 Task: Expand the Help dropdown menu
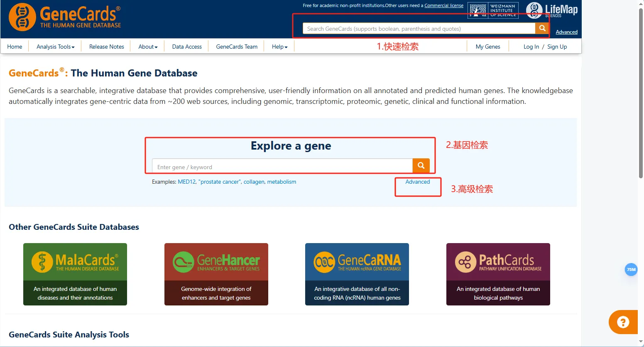click(279, 47)
